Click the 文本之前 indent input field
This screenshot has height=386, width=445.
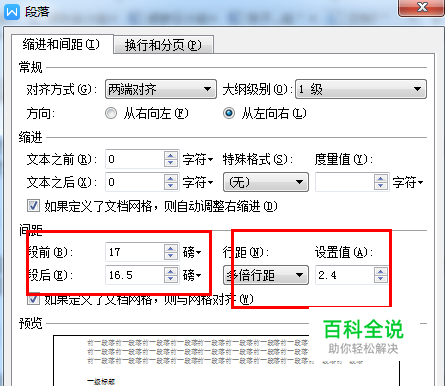(x=135, y=159)
